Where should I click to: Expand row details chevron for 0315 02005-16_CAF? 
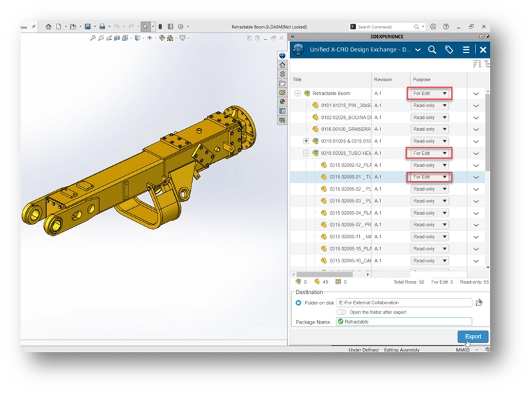pyautogui.click(x=476, y=260)
